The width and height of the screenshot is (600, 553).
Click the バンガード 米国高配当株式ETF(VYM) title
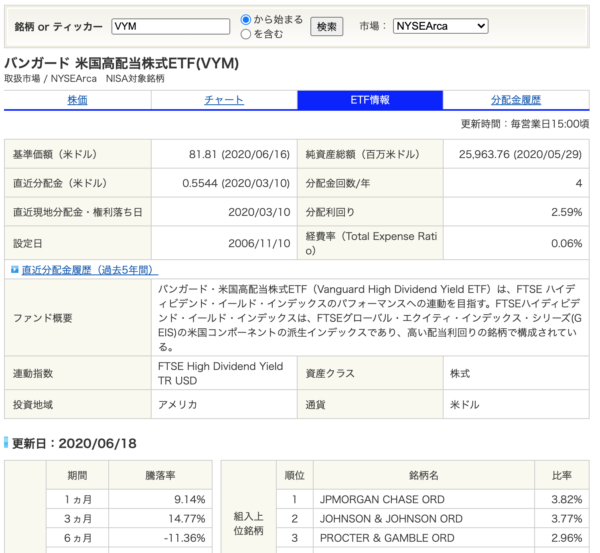click(x=122, y=63)
